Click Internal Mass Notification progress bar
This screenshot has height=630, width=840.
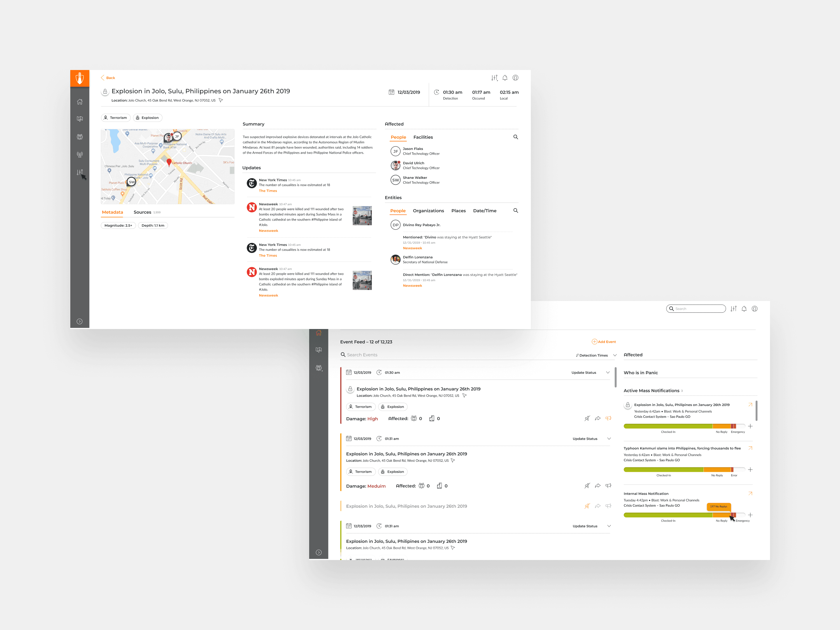click(680, 515)
